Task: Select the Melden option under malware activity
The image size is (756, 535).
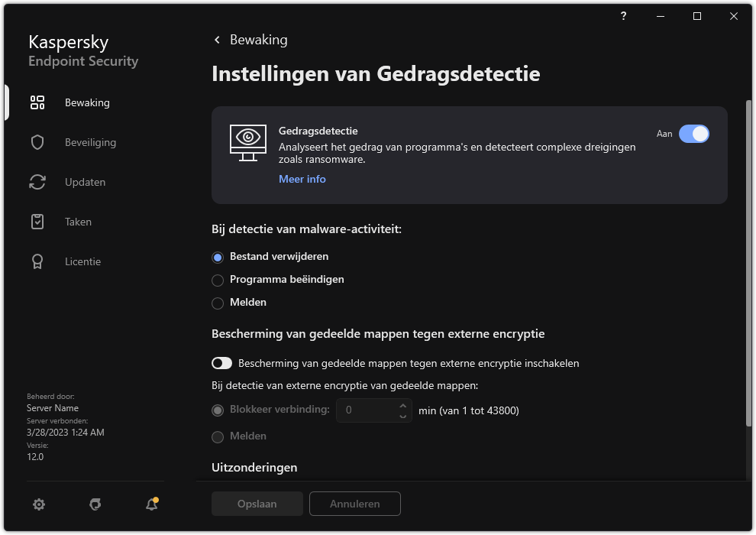Action: pyautogui.click(x=218, y=303)
